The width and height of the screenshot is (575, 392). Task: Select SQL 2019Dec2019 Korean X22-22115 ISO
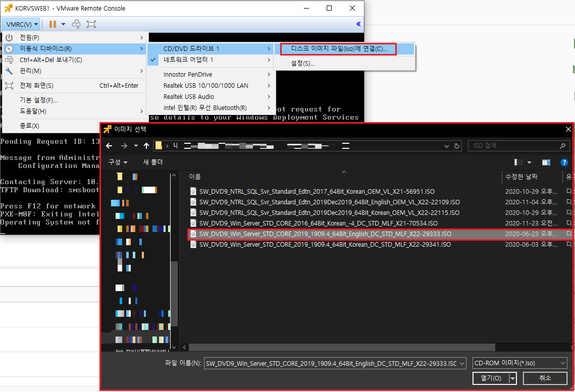[x=329, y=212]
